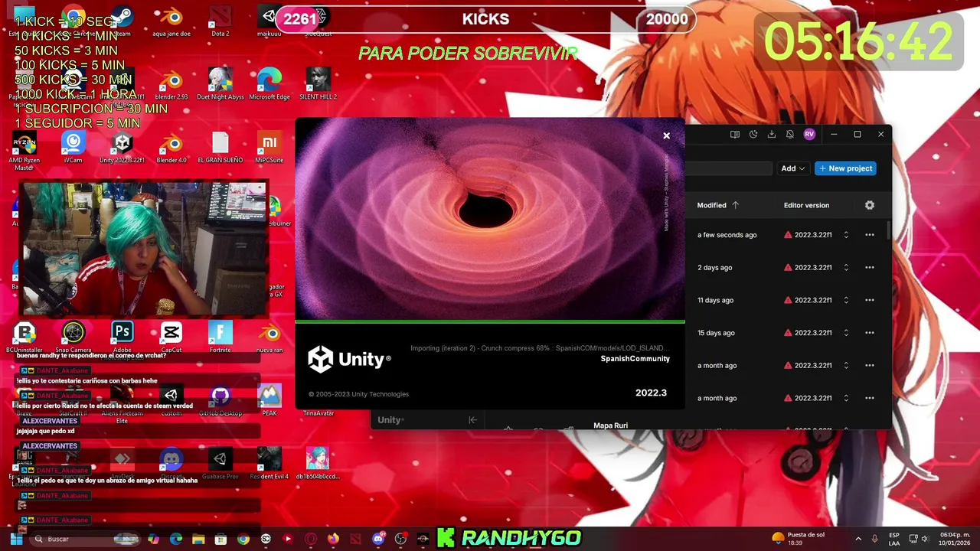The height and width of the screenshot is (551, 980).
Task: Click the Unity Hub project list scrollbar
Action: click(x=889, y=230)
